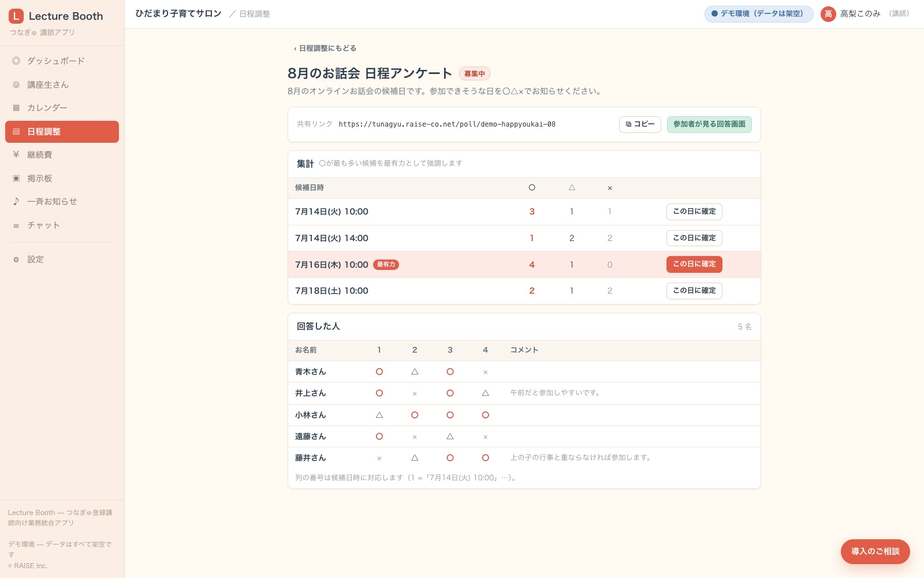Confirm 7月14日(火) 14:00 with この日に確定
This screenshot has width=924, height=578.
[694, 238]
